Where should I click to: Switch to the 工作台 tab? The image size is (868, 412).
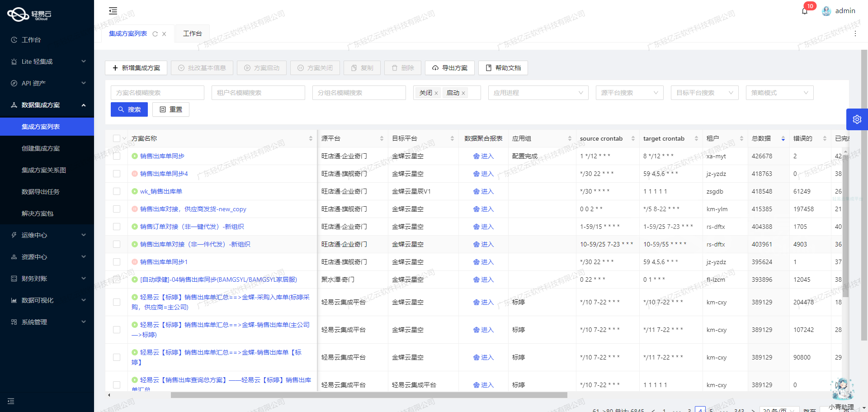coord(192,33)
